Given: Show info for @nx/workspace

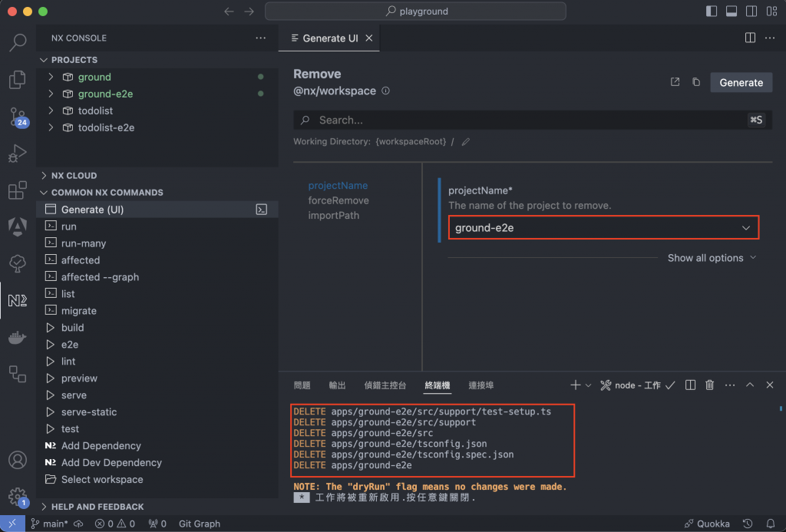Looking at the screenshot, I should [x=385, y=91].
